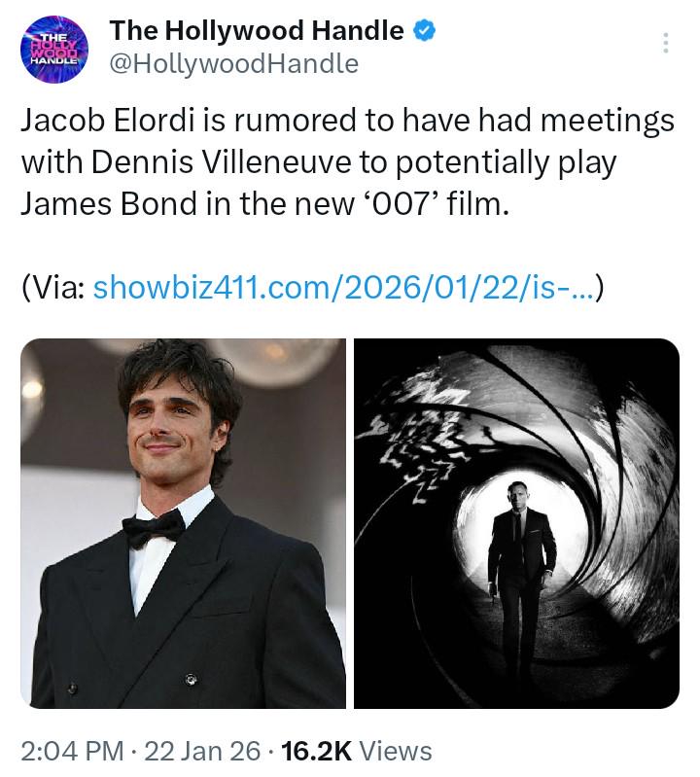Open the 16.2K view count
The width and height of the screenshot is (700, 777).
(316, 751)
